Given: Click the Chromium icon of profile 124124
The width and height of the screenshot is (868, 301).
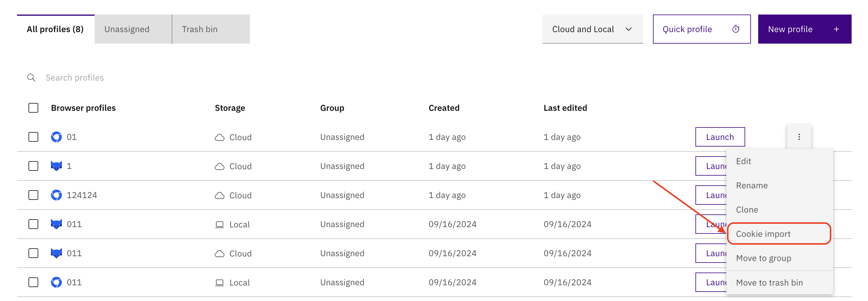Looking at the screenshot, I should click(56, 195).
